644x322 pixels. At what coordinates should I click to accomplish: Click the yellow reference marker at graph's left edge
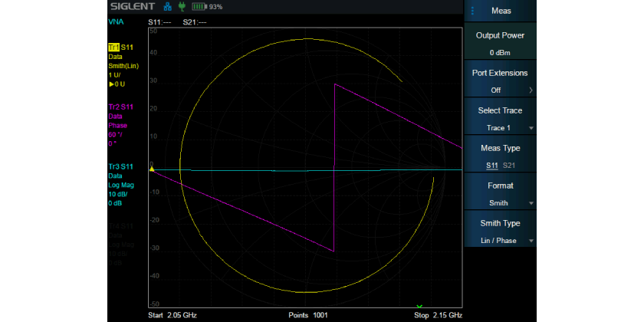coord(152,169)
